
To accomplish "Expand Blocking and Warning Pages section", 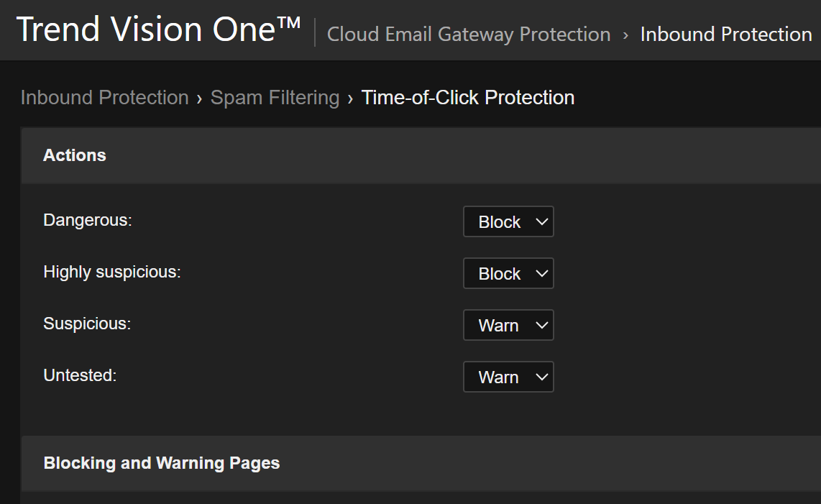I will click(x=162, y=463).
